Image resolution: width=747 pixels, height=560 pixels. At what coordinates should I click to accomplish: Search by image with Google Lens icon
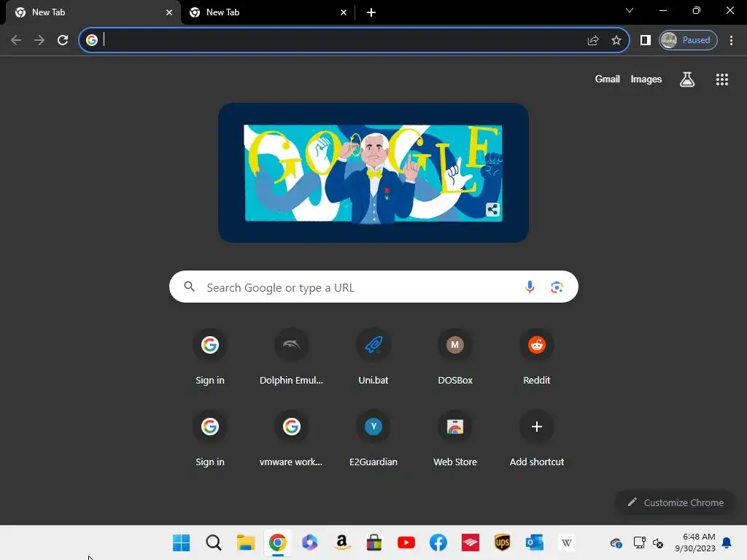click(x=557, y=287)
